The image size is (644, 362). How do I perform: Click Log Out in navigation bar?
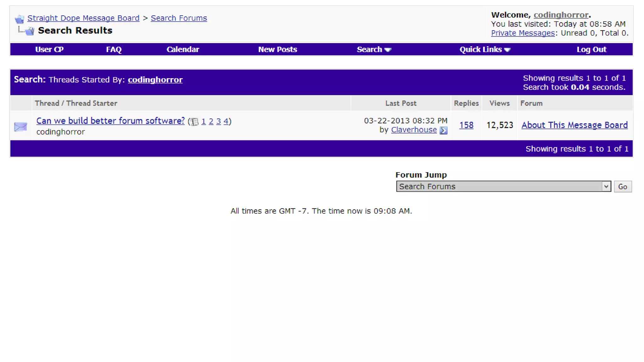[591, 50]
